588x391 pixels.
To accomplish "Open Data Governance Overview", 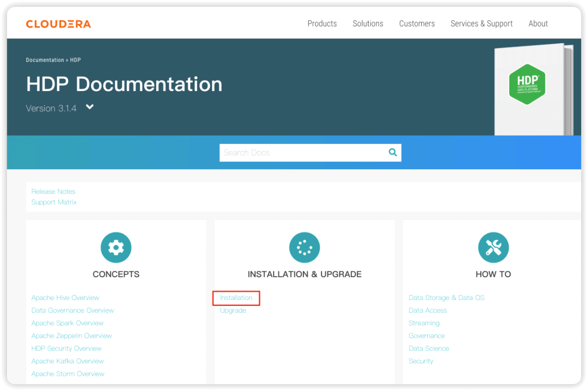I will click(72, 310).
